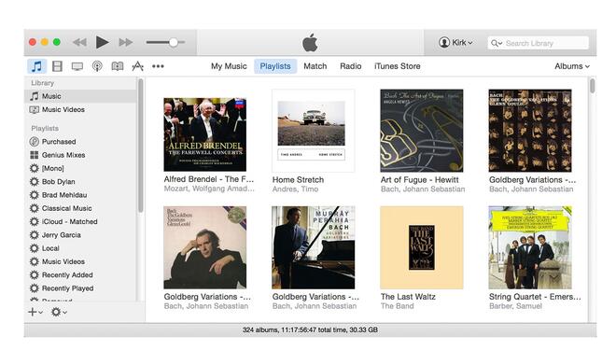Open the Books library icon

pyautogui.click(x=117, y=66)
